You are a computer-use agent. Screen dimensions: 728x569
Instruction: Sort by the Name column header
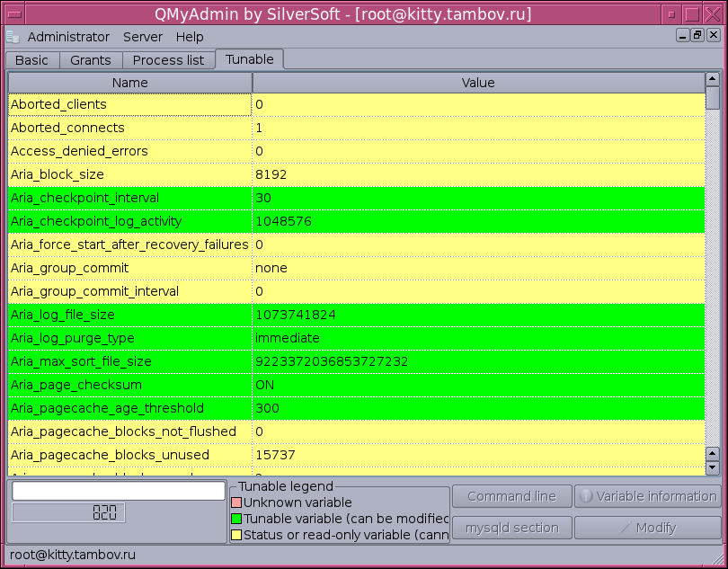coord(130,83)
